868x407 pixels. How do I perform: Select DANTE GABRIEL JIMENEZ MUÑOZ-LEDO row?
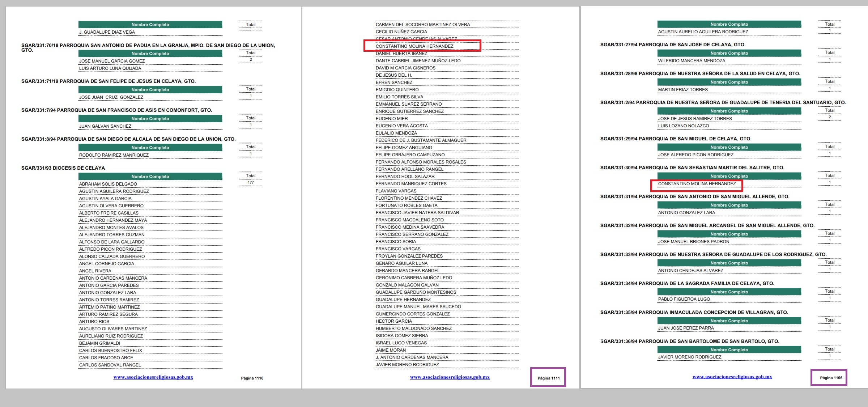[x=447, y=60]
